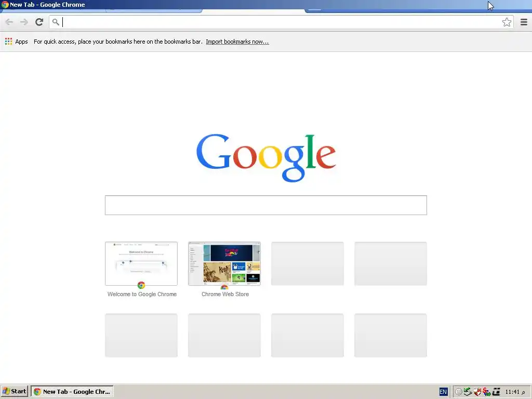Click the gray circle tray icon
The width and height of the screenshot is (532, 399).
458,392
